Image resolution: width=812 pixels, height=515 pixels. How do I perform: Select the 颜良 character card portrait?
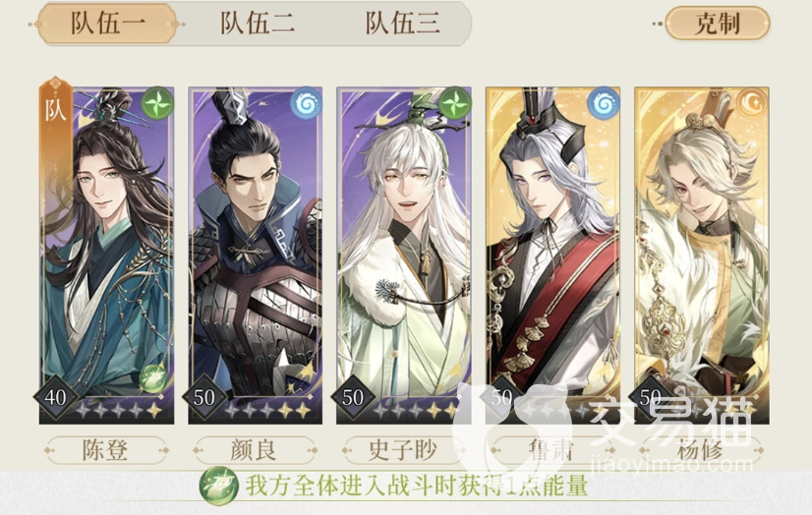[255, 256]
